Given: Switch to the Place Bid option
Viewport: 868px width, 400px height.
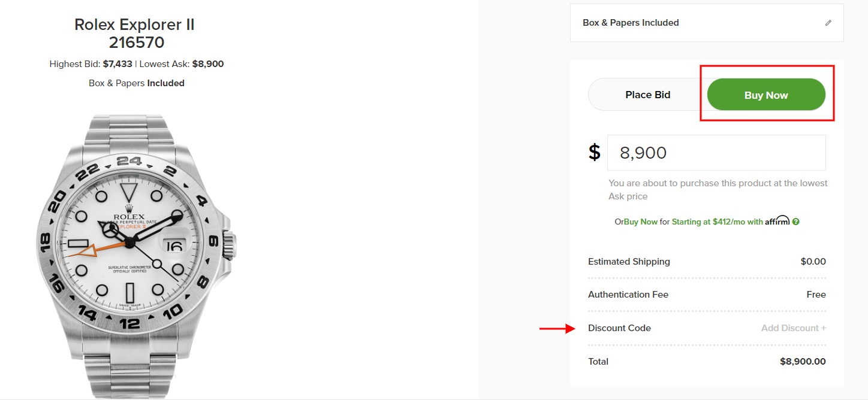Looking at the screenshot, I should pyautogui.click(x=647, y=95).
